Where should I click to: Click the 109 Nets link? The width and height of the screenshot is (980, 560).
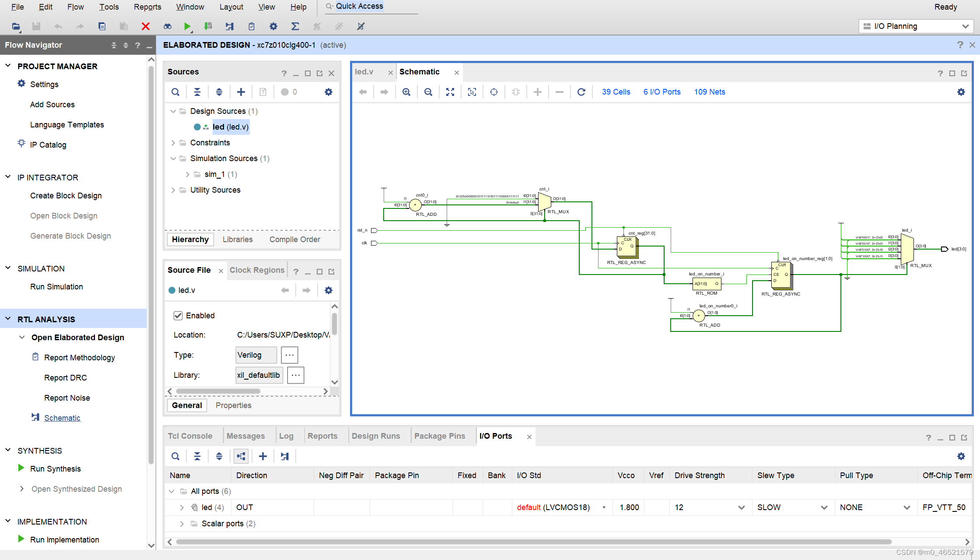(709, 92)
